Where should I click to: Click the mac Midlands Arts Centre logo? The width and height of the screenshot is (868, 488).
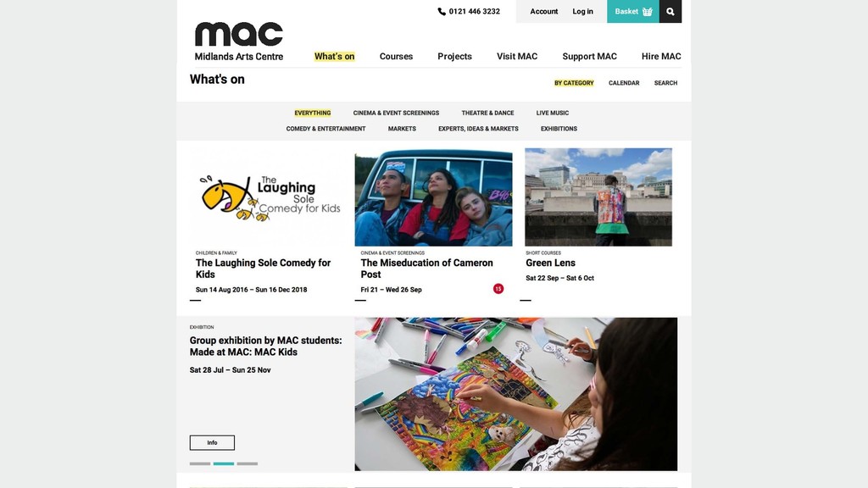(x=239, y=42)
